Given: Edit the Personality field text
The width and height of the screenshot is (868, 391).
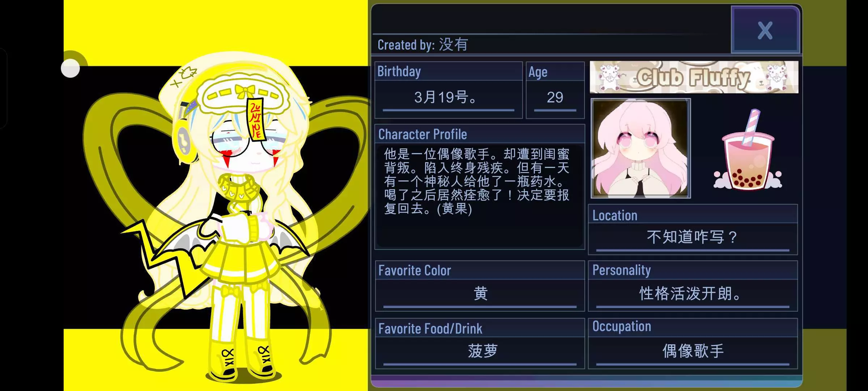Looking at the screenshot, I should click(x=693, y=294).
